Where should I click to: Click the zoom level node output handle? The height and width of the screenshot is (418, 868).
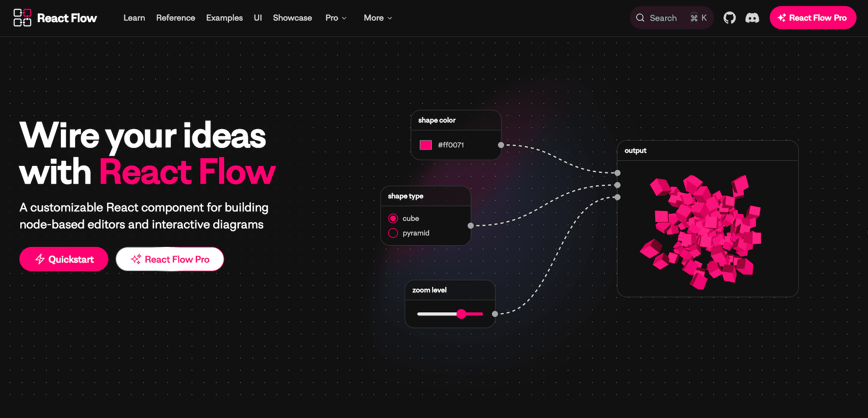(x=495, y=314)
